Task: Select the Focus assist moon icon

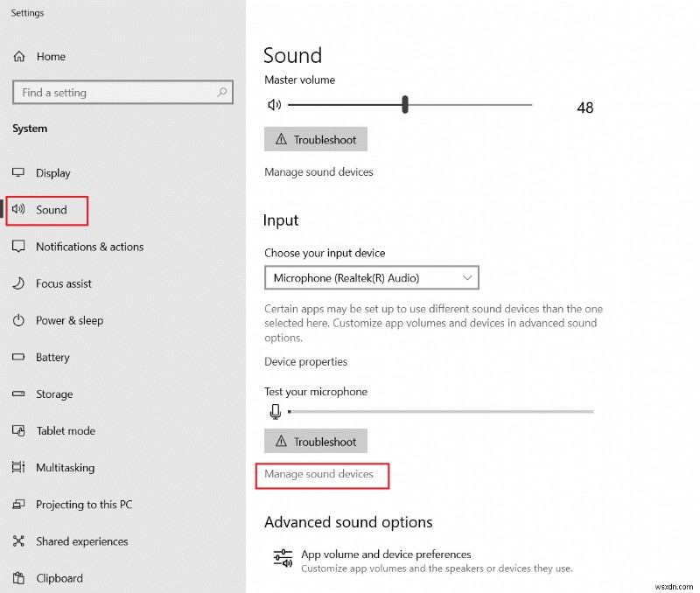Action: tap(20, 283)
